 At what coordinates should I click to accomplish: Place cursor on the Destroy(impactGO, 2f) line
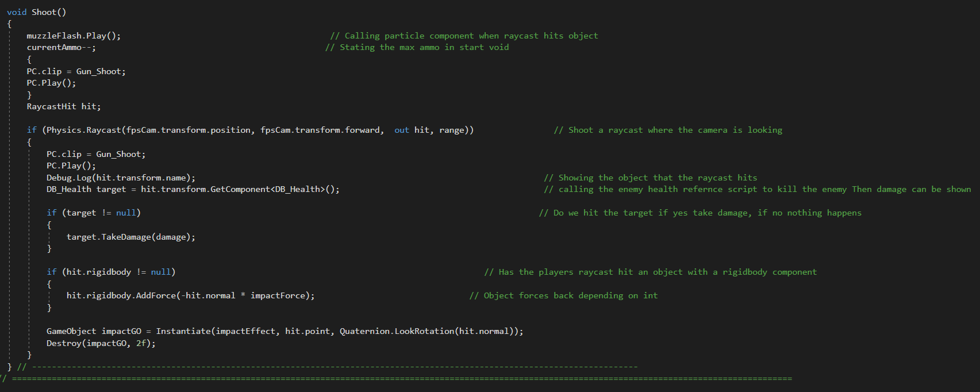[x=101, y=343]
